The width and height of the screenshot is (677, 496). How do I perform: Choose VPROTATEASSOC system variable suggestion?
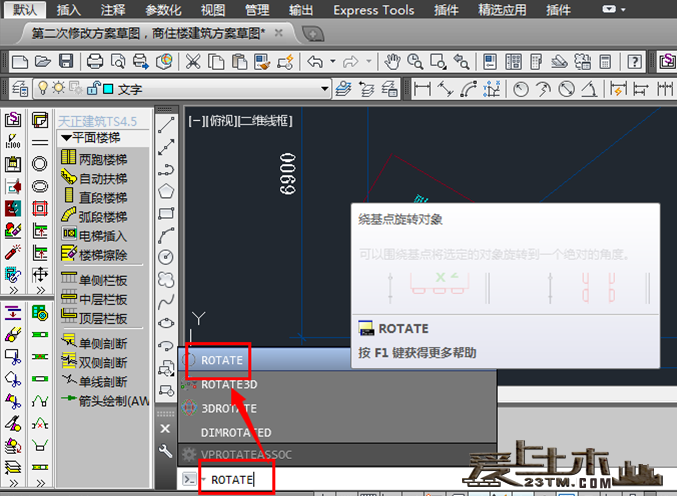(337, 455)
